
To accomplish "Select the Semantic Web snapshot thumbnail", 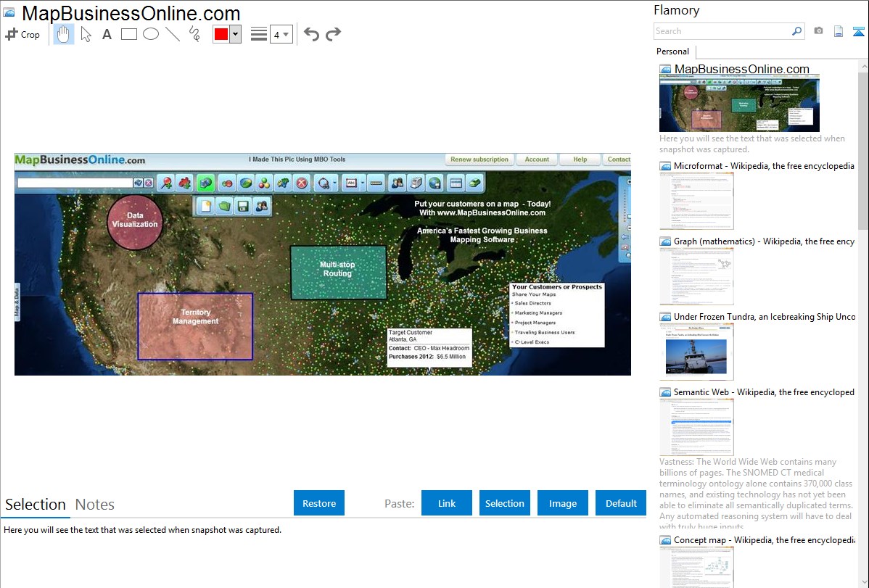I will click(696, 427).
